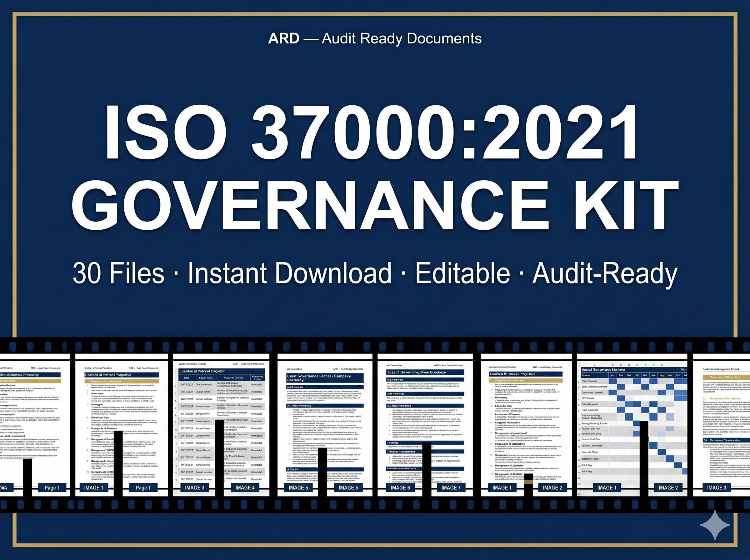
Task: Open the table document preview with date rows
Action: coord(221,425)
